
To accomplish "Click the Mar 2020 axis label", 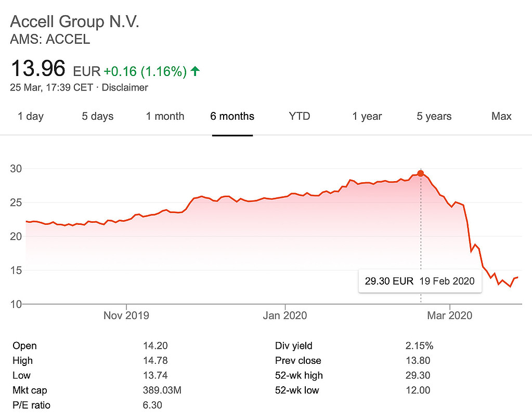I will click(450, 315).
